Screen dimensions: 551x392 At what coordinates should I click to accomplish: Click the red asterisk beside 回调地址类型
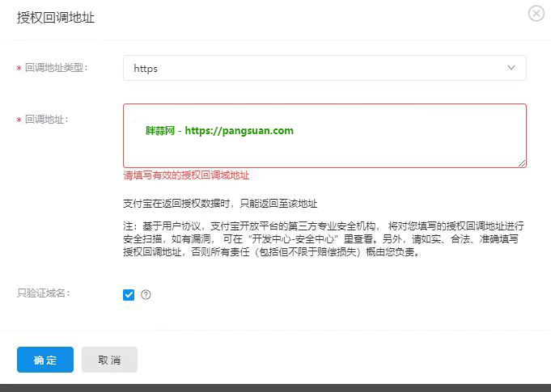pyautogui.click(x=19, y=70)
